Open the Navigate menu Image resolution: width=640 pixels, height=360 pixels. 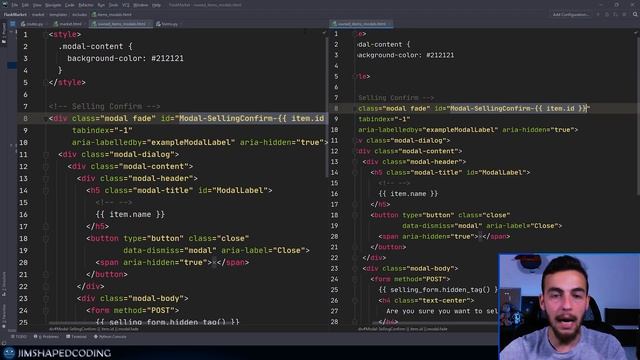pos(53,5)
